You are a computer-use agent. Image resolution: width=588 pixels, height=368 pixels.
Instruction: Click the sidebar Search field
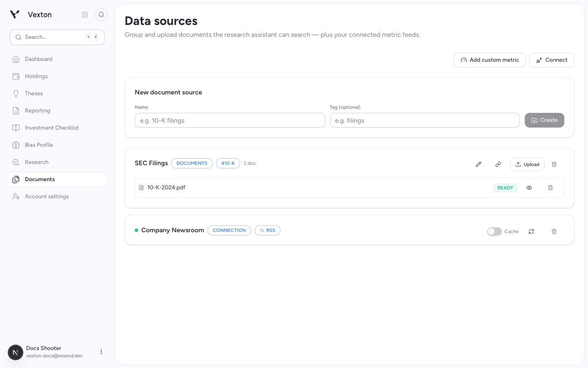[x=57, y=37]
